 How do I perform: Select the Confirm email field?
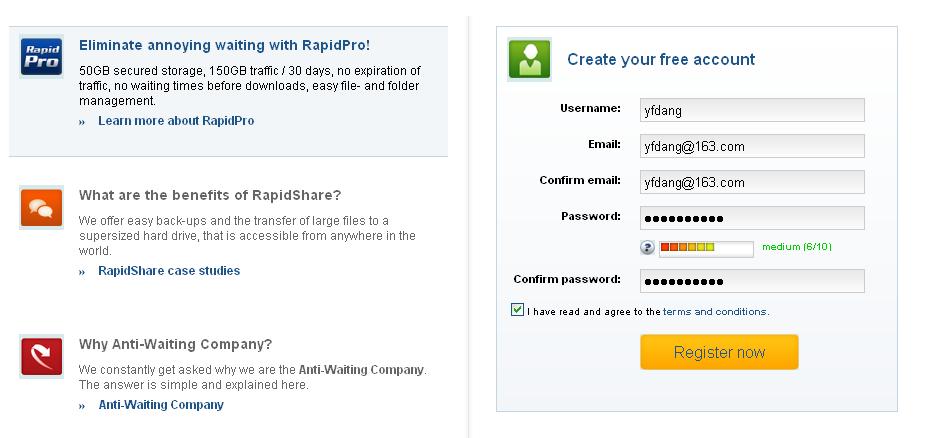(x=752, y=182)
